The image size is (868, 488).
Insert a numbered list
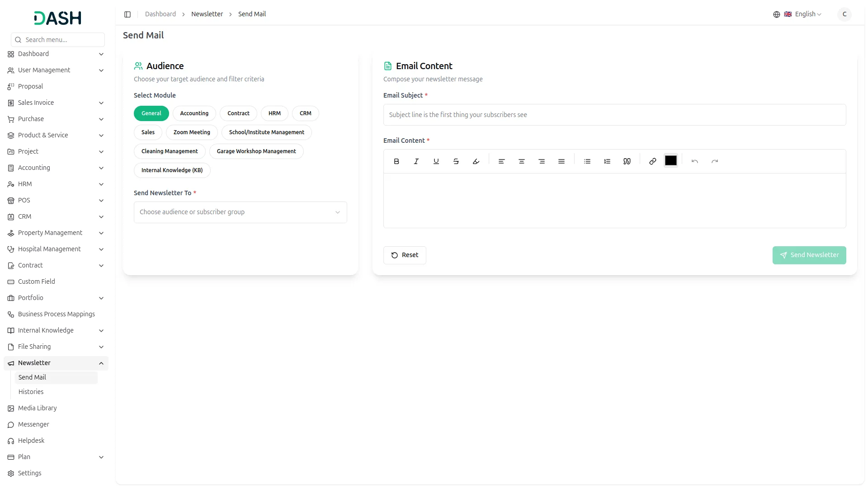[x=607, y=161]
